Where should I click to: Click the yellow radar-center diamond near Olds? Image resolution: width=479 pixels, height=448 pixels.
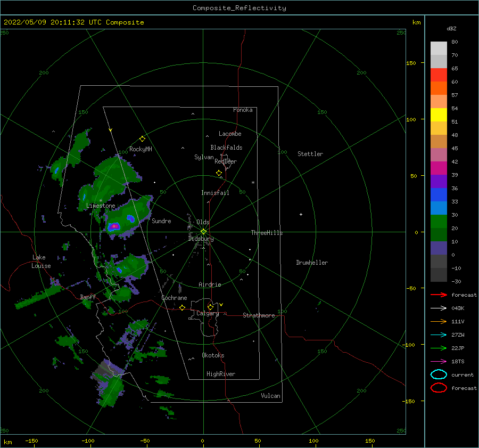(x=203, y=232)
